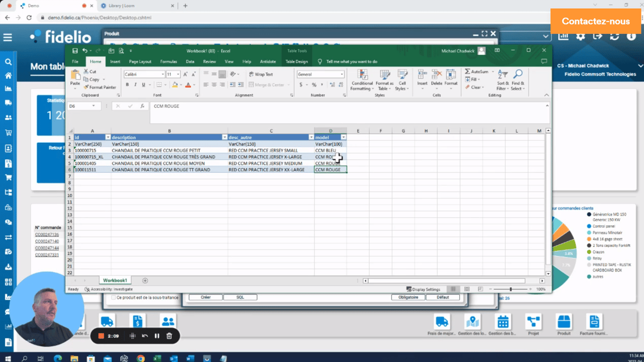Switch to the Data ribbon tab

click(190, 61)
